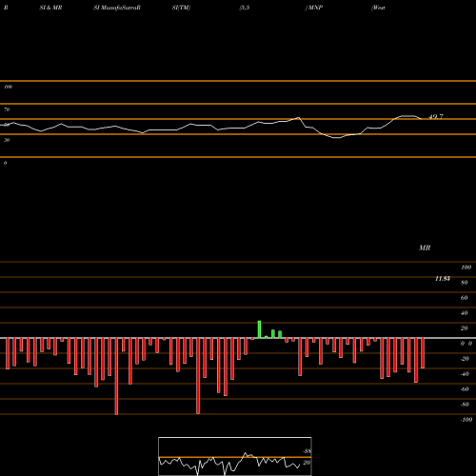Click the '30' level label on RSI chart
476x476 pixels.
click(x=7, y=140)
